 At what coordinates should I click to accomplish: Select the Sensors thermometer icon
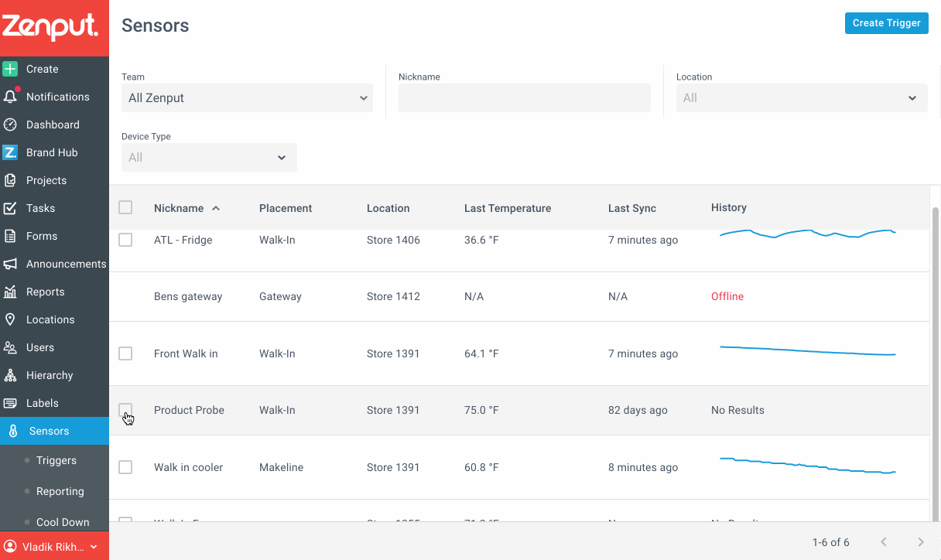(13, 431)
